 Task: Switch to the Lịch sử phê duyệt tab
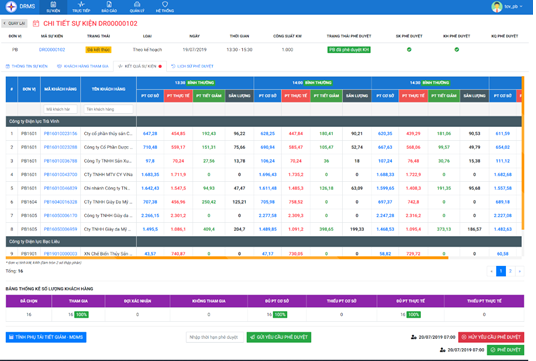(192, 66)
